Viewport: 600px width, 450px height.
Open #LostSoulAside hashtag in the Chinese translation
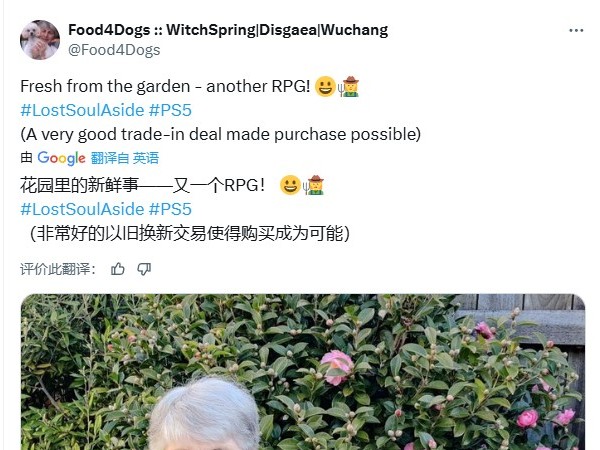82,209
